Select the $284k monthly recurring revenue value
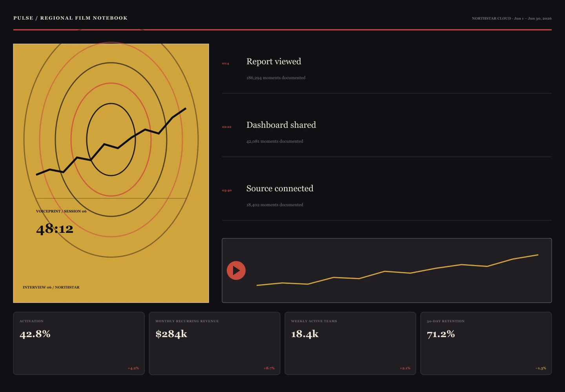 [171, 334]
